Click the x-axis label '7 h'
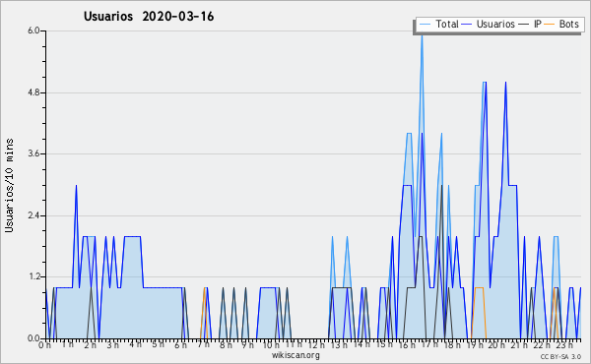 click(203, 344)
